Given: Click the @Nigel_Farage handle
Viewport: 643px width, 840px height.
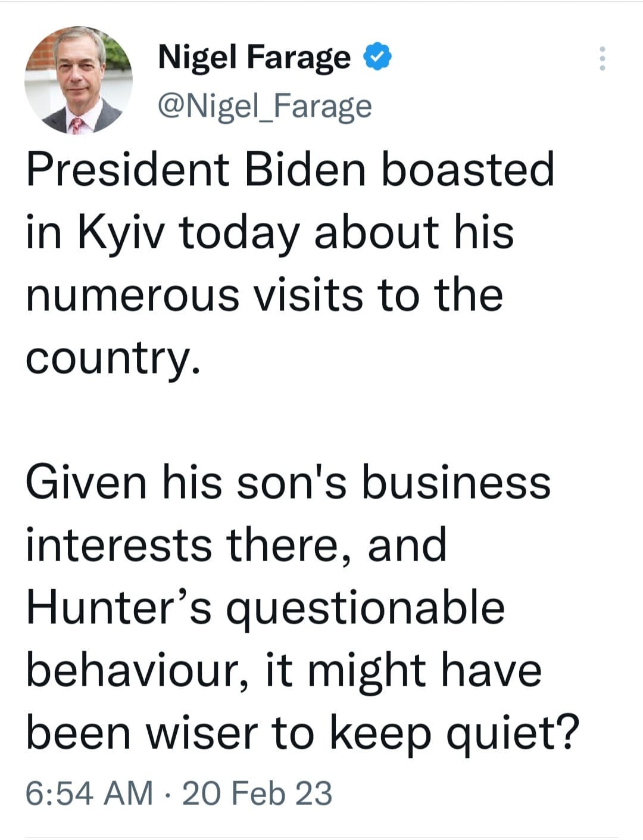Looking at the screenshot, I should [264, 105].
